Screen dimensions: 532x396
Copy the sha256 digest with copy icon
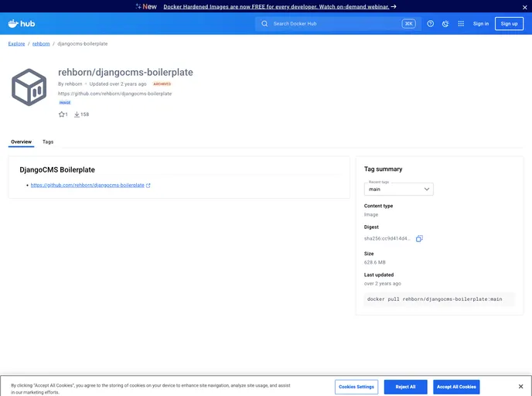tap(419, 239)
